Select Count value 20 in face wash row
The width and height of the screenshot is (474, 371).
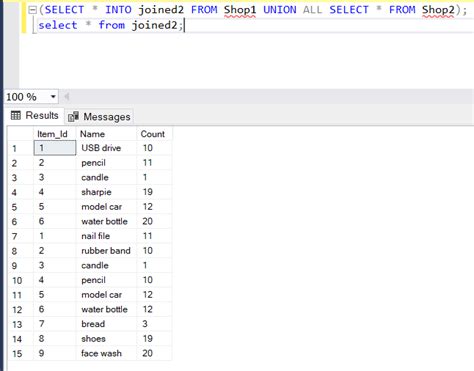[154, 353]
